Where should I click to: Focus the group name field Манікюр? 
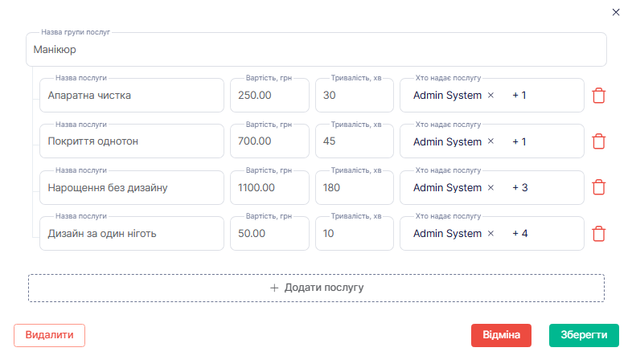pyautogui.click(x=316, y=50)
